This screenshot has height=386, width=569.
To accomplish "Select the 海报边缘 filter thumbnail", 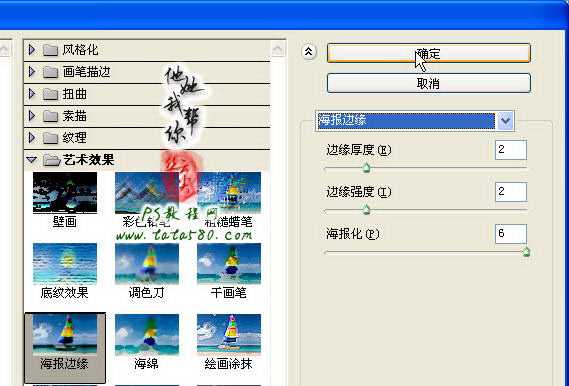I will tap(65, 334).
